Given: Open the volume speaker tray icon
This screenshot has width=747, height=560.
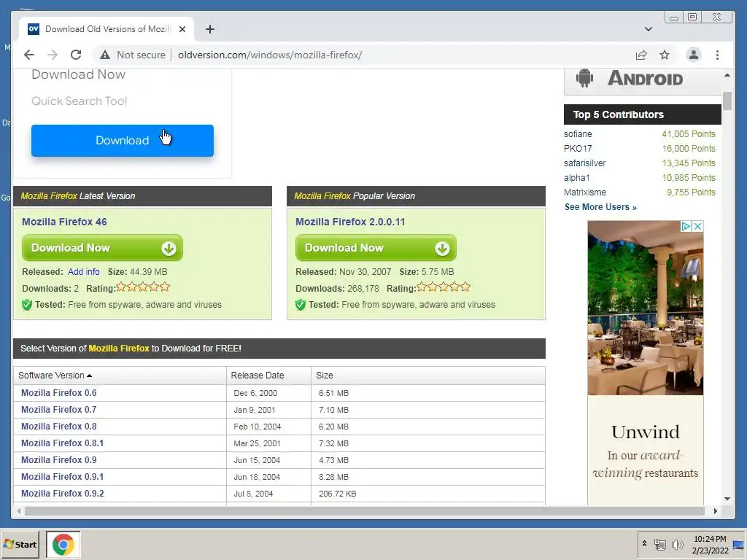Looking at the screenshot, I should pyautogui.click(x=676, y=544).
